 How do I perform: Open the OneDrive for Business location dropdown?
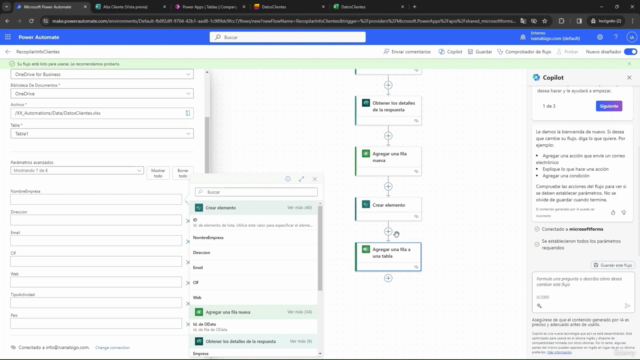[x=102, y=74]
